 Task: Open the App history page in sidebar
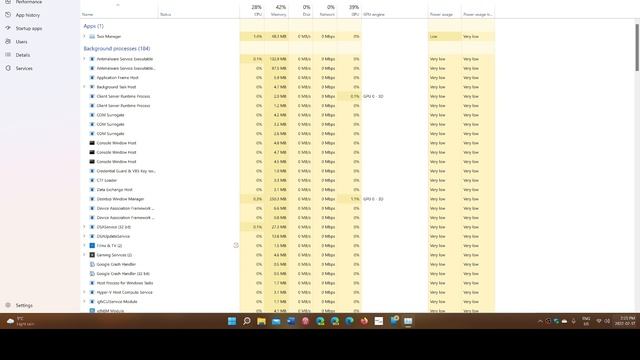point(28,15)
